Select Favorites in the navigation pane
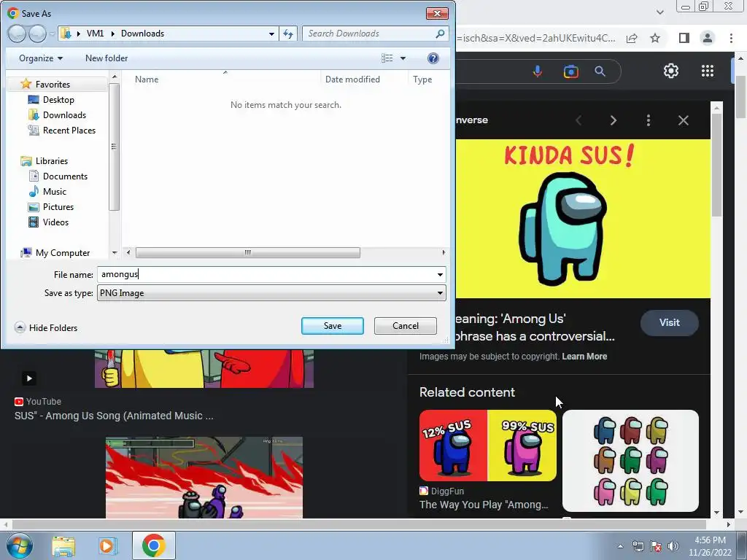747x560 pixels. 53,85
